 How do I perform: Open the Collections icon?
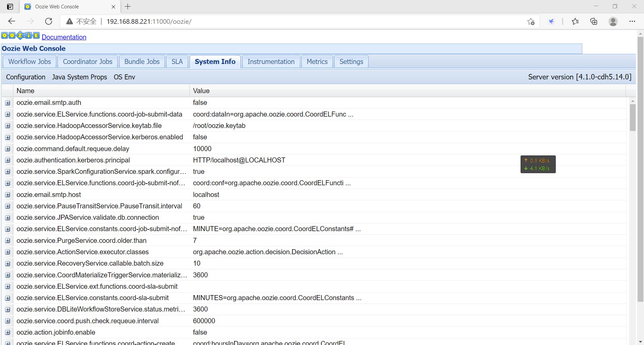[594, 21]
